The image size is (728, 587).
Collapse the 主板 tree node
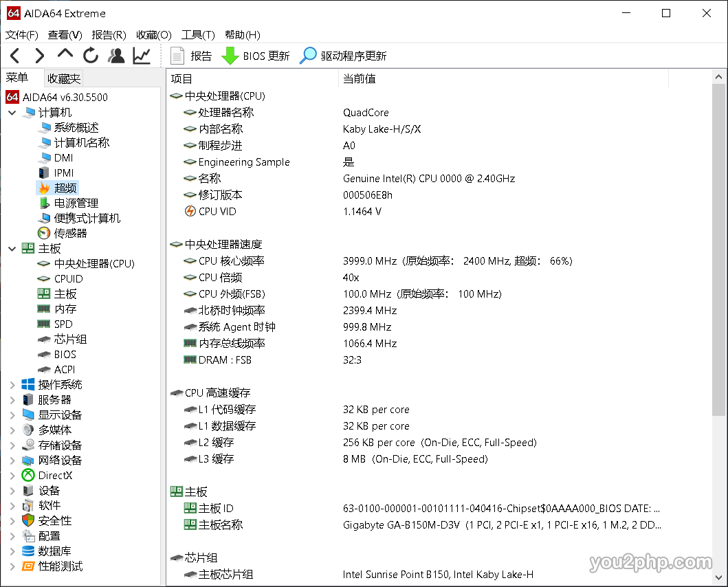[x=12, y=248]
